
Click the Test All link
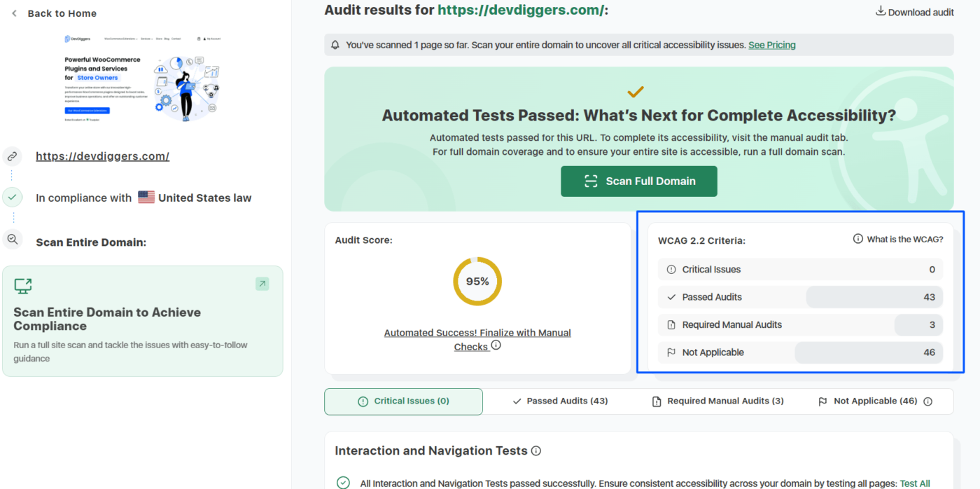[x=915, y=483]
